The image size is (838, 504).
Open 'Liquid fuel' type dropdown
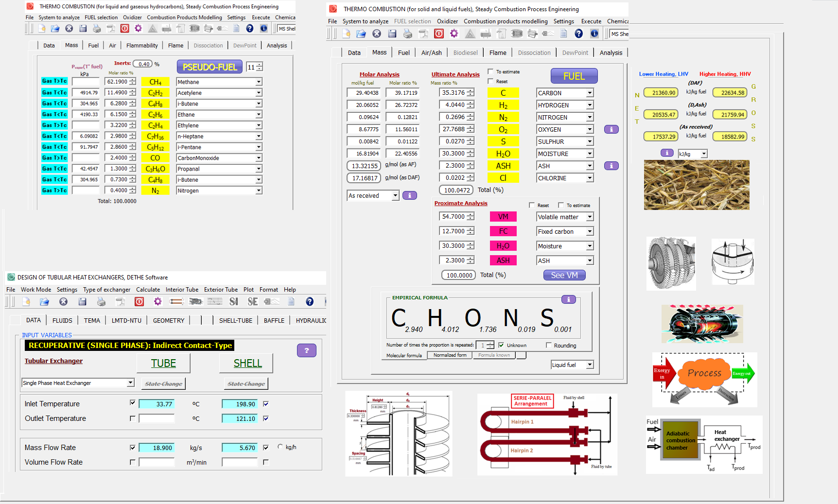coord(590,365)
